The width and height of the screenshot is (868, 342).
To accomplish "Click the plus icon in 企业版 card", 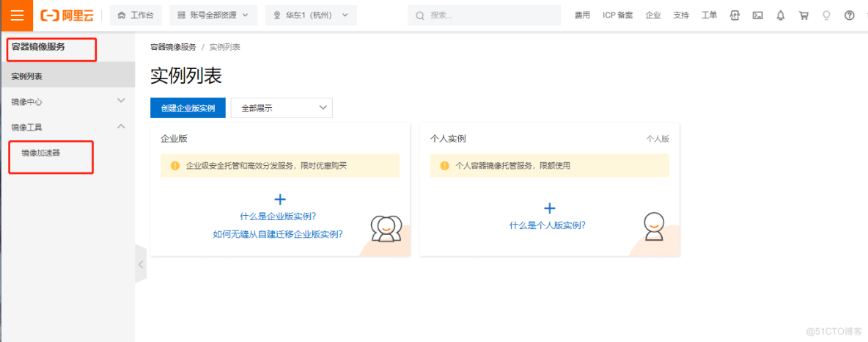I will [x=280, y=199].
